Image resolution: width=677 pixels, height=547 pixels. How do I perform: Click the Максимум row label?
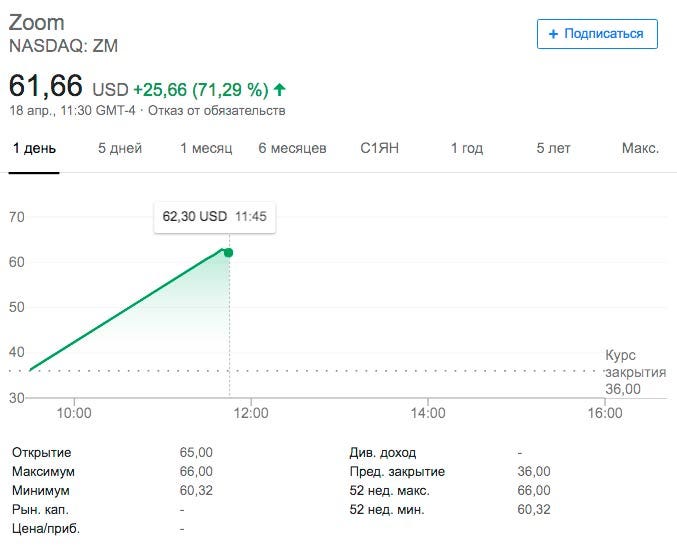coord(43,471)
